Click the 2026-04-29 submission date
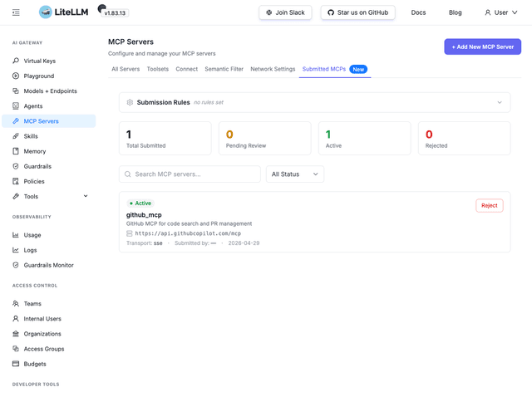This screenshot has width=532, height=397. [x=244, y=243]
